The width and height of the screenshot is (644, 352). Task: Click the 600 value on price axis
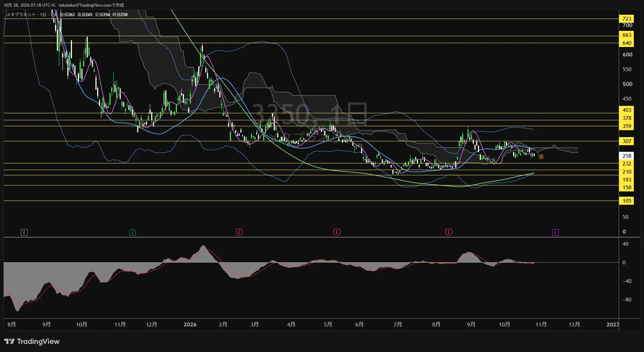tap(628, 55)
